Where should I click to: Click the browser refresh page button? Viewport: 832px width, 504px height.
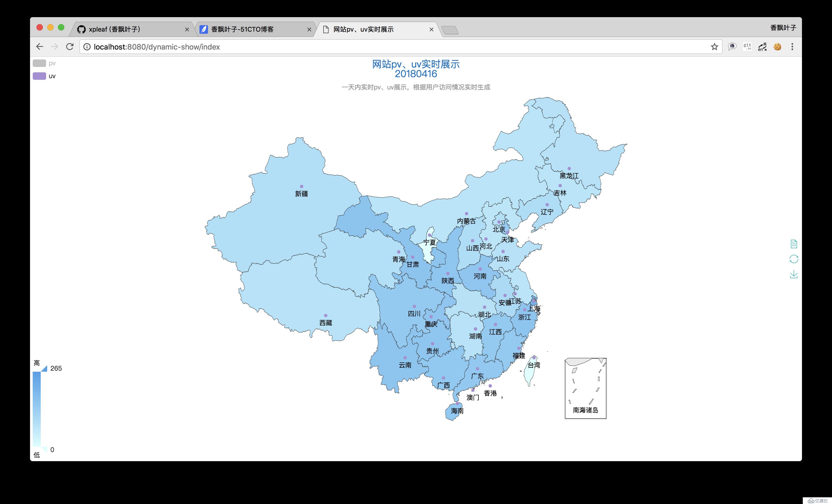click(x=69, y=47)
